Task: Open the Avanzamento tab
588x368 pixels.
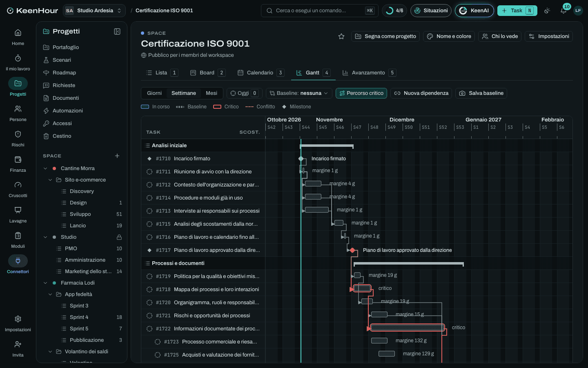Action: (369, 73)
